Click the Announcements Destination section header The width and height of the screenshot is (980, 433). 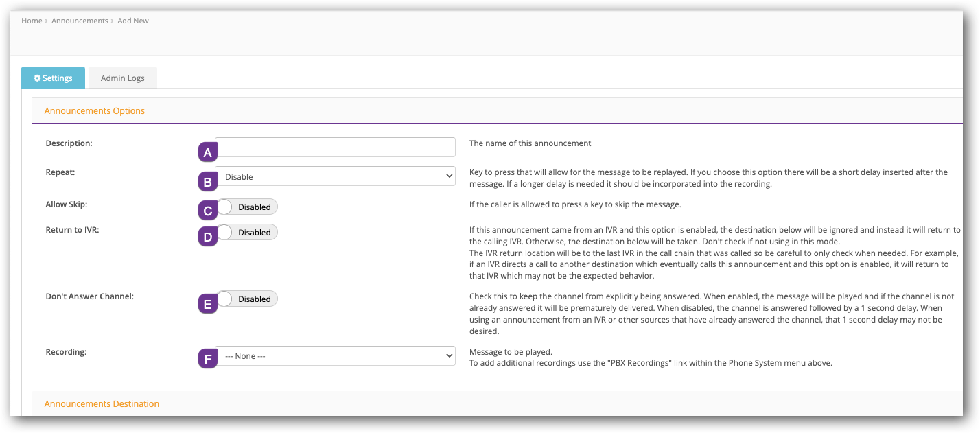[102, 403]
